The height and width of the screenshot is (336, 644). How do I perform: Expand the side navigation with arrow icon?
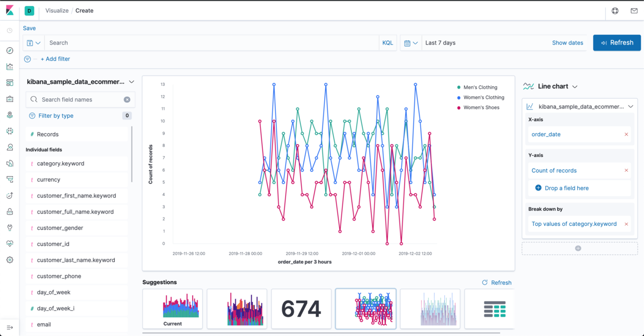click(x=10, y=327)
